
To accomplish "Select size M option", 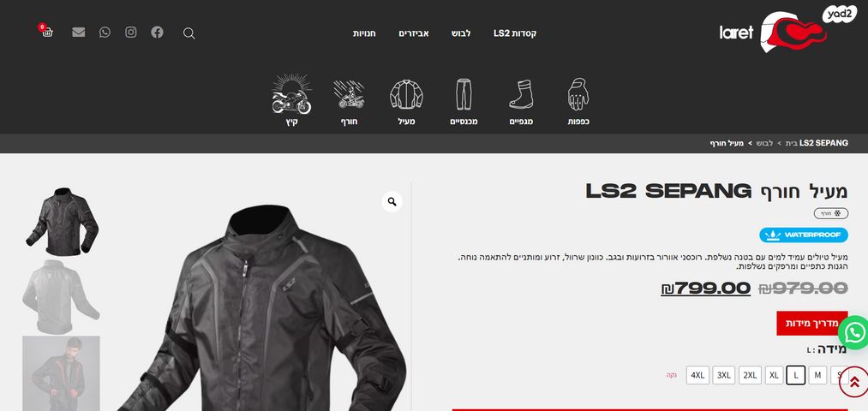I will [x=817, y=375].
